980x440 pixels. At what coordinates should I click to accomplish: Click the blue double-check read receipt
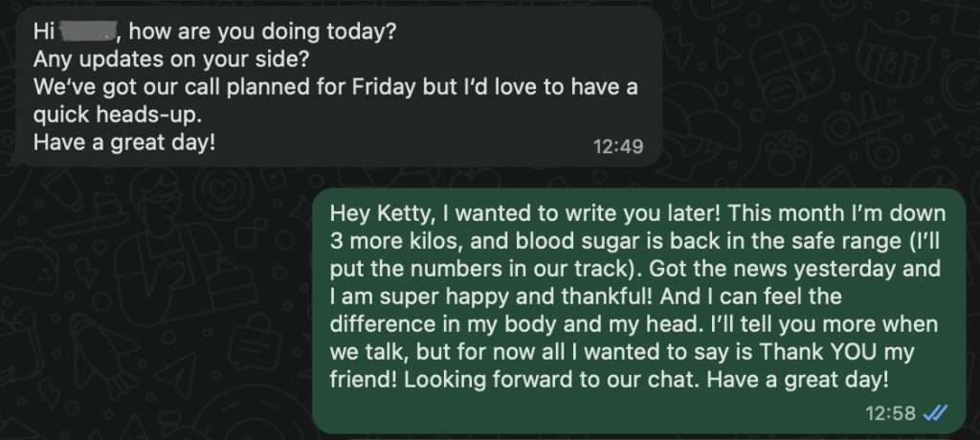point(936,412)
